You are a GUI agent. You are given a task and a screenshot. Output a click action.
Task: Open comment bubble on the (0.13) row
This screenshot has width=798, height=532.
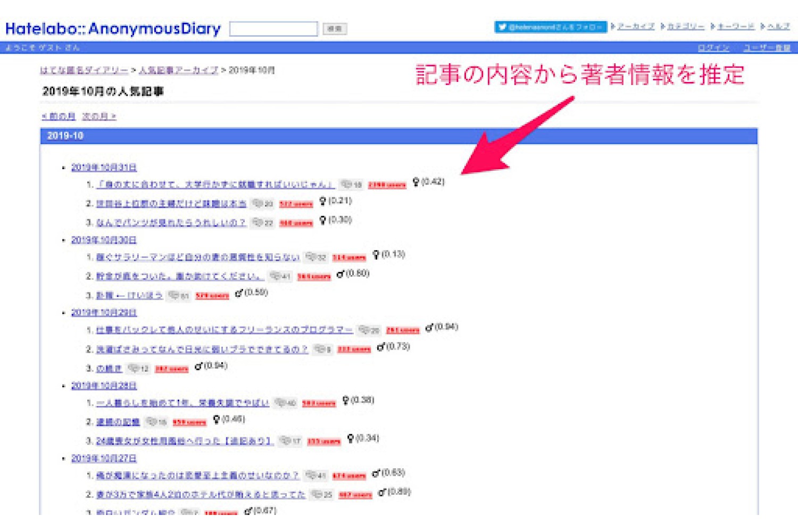[316, 257]
